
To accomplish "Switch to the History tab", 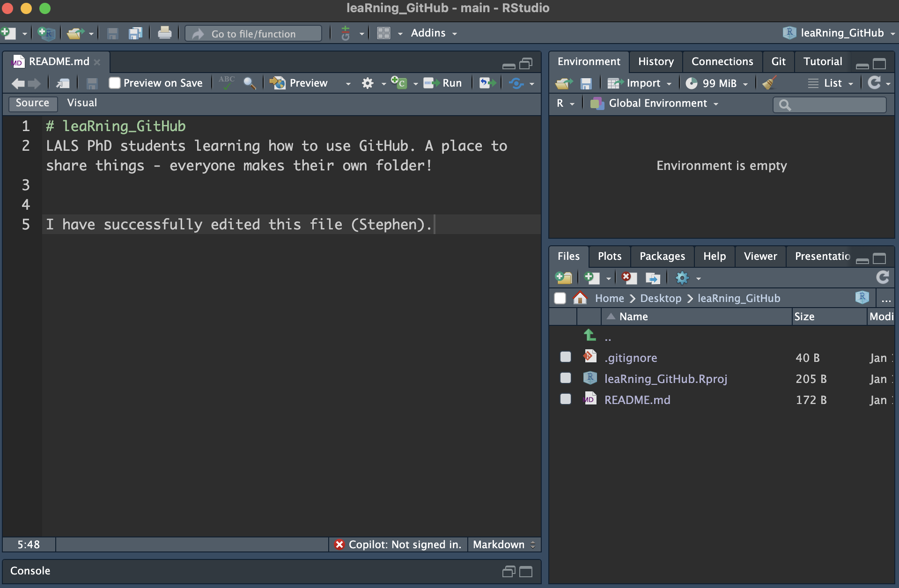I will tap(656, 62).
